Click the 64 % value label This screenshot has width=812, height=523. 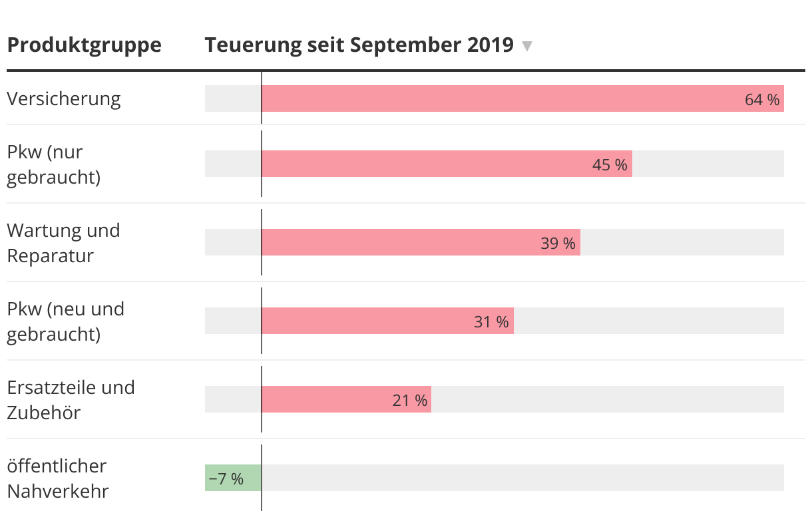click(x=762, y=100)
